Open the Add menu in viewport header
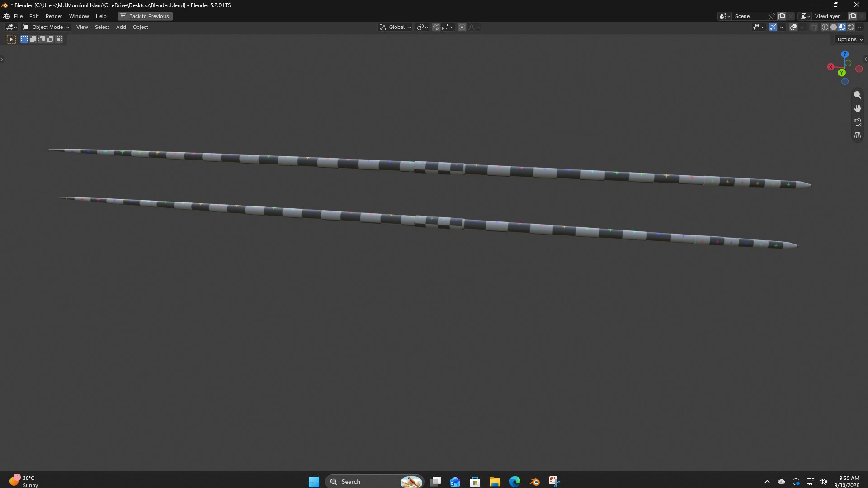 tap(121, 27)
